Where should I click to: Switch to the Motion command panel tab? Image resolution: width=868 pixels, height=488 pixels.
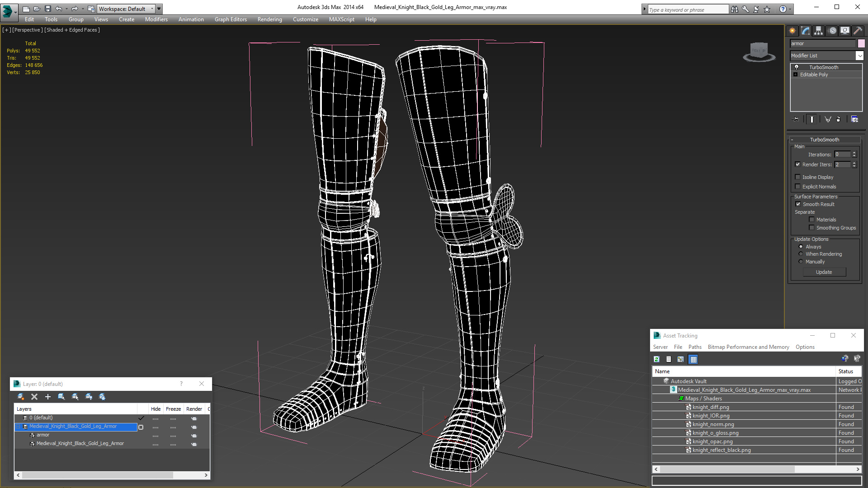(x=832, y=31)
